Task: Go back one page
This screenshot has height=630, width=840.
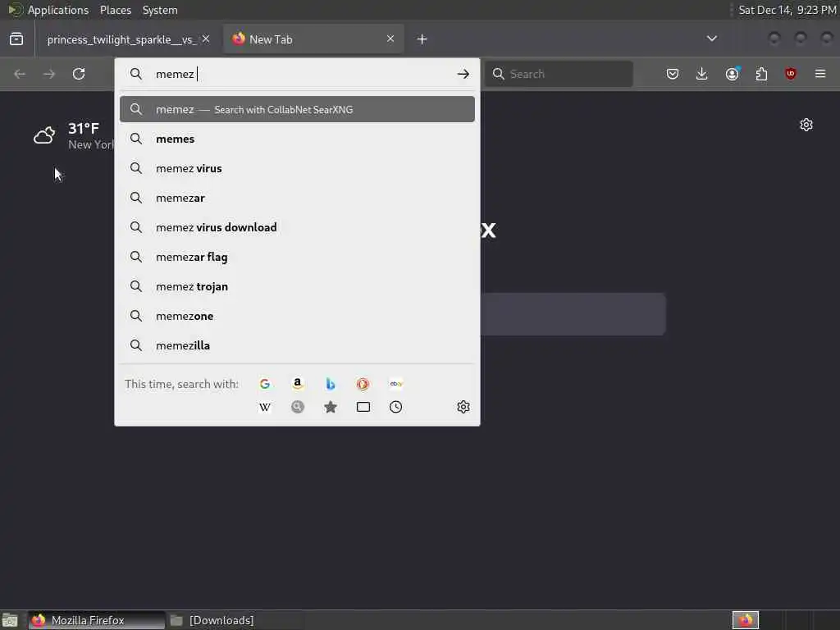Action: [x=20, y=74]
